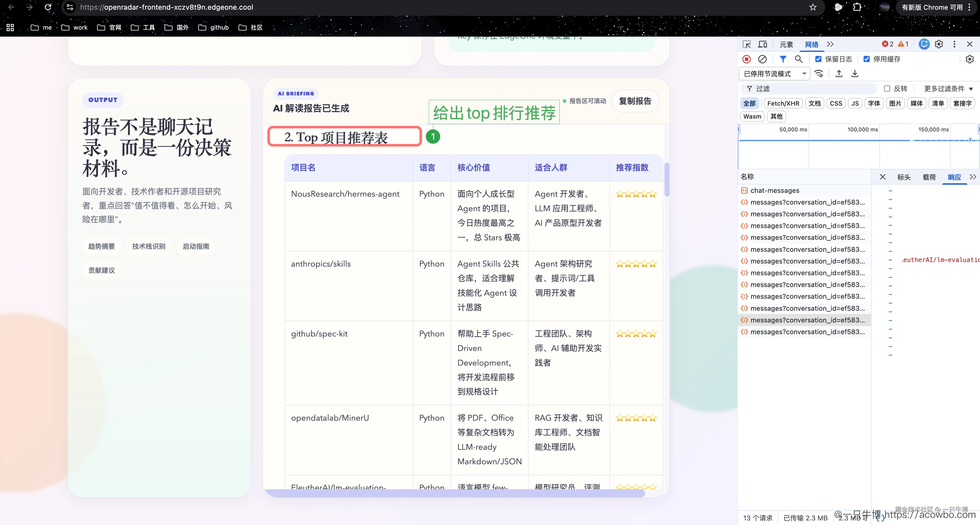This screenshot has width=980, height=525.
Task: Select JS request type filter
Action: [855, 103]
